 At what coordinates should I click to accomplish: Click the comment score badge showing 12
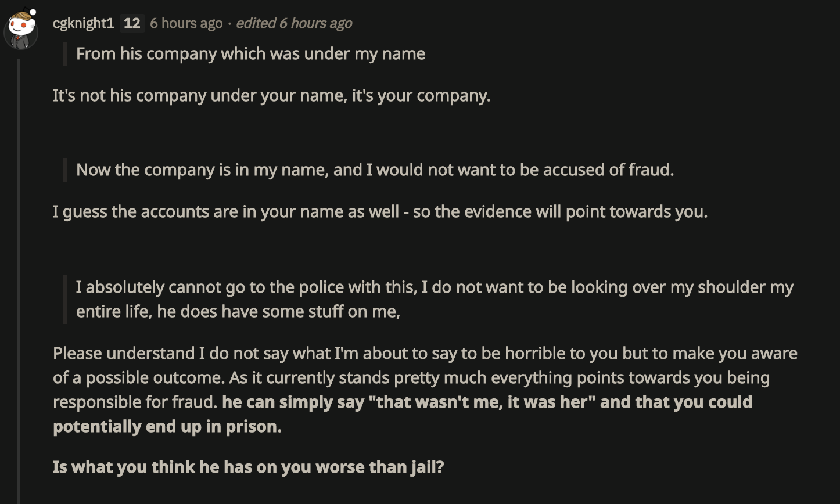coord(132,23)
